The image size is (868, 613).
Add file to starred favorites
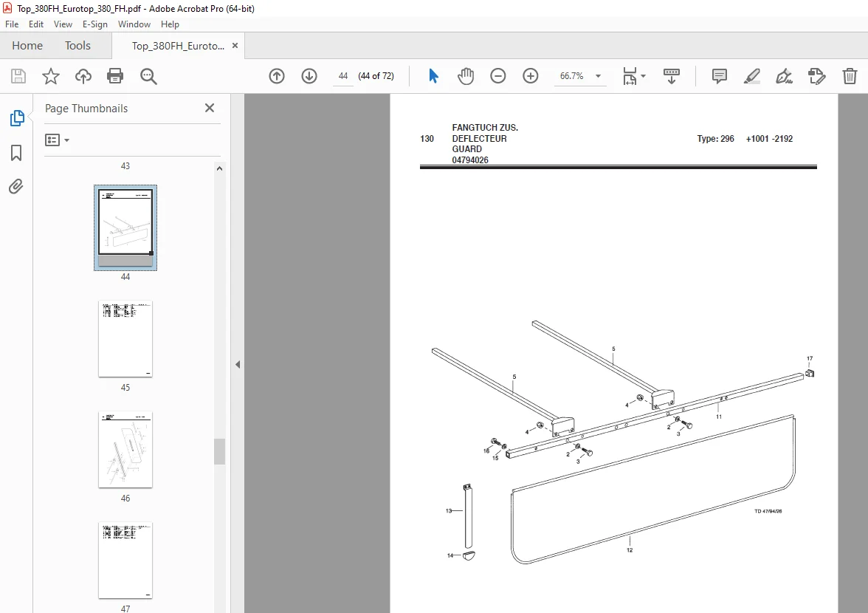pos(50,76)
